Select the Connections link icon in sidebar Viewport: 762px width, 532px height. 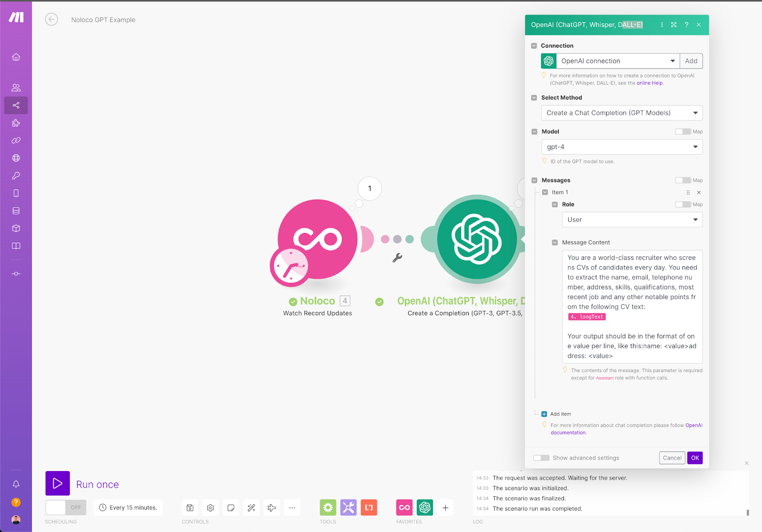pos(16,141)
